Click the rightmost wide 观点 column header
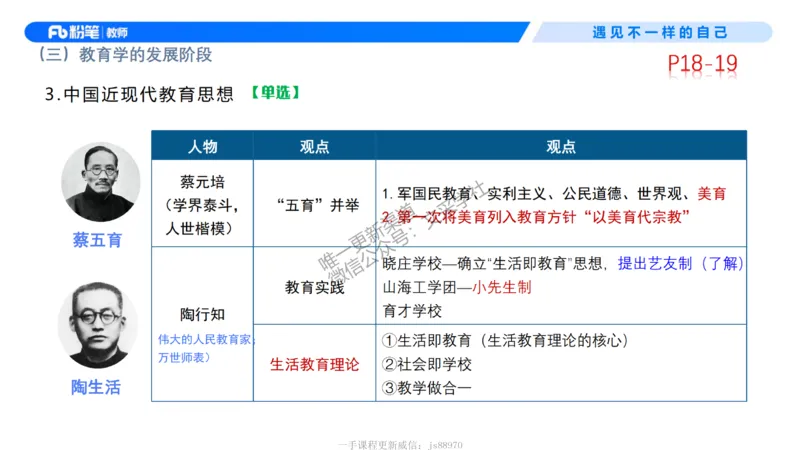800x450 pixels. click(x=561, y=146)
